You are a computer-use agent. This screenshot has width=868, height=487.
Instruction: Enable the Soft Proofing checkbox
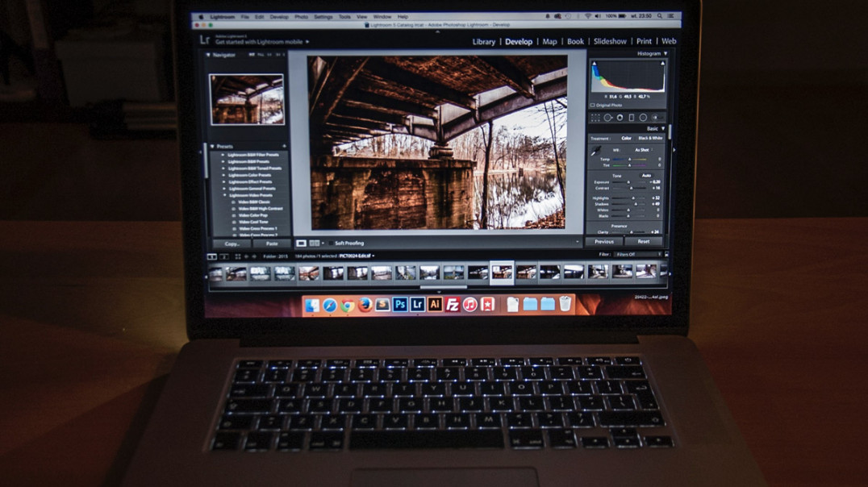click(x=331, y=243)
